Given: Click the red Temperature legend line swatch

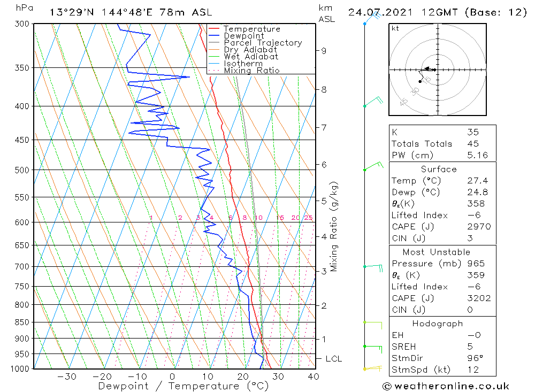Looking at the screenshot, I should click(x=213, y=29).
